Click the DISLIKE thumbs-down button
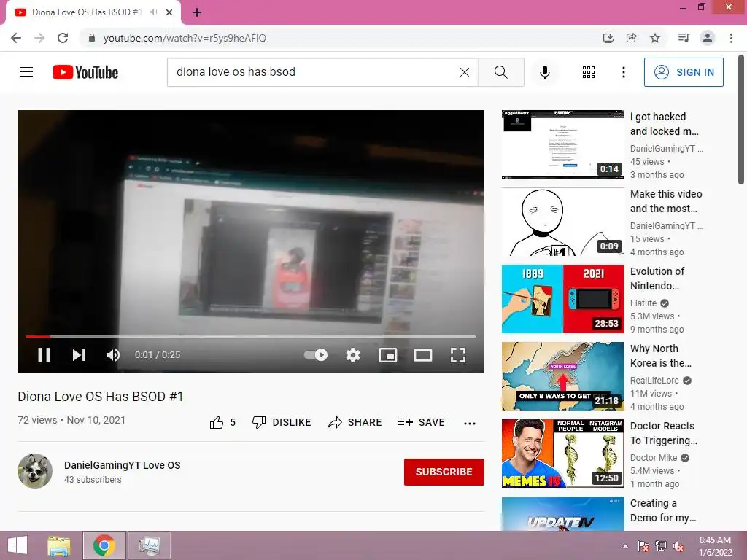The image size is (747, 560). 282,422
